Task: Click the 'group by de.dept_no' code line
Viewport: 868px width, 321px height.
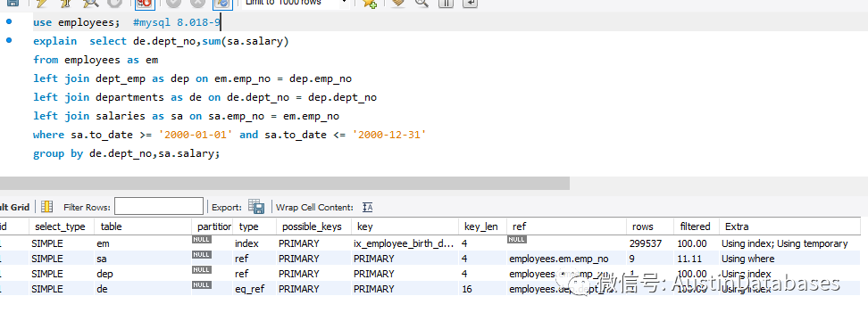Action: (x=127, y=153)
